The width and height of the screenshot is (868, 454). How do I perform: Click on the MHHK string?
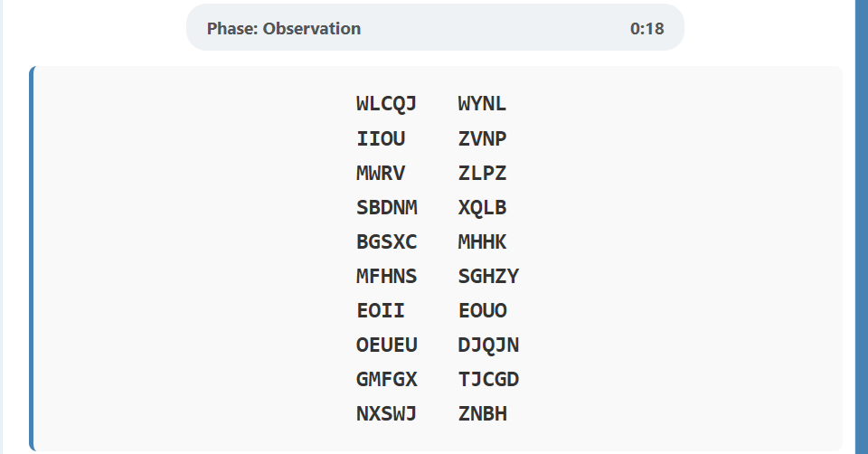pos(482,242)
